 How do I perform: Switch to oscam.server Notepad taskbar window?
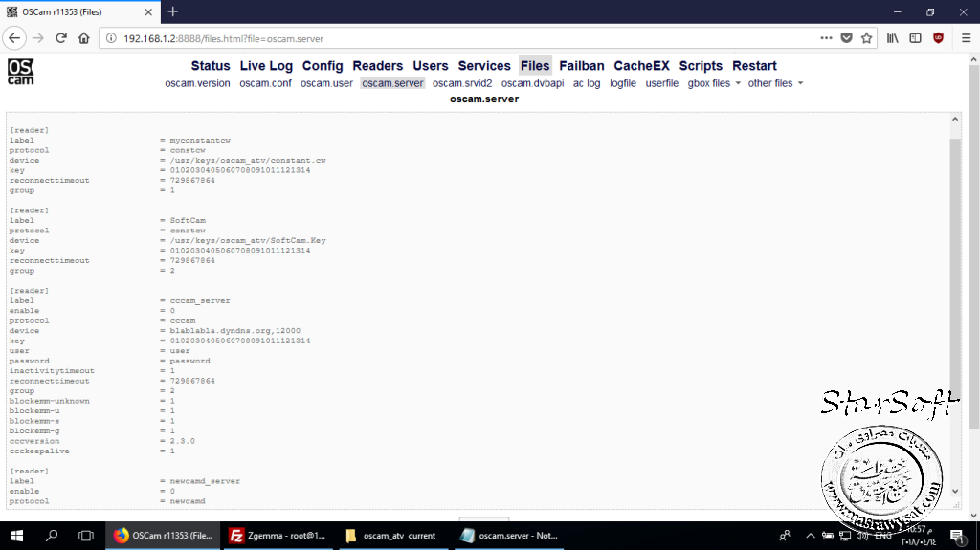click(x=509, y=536)
